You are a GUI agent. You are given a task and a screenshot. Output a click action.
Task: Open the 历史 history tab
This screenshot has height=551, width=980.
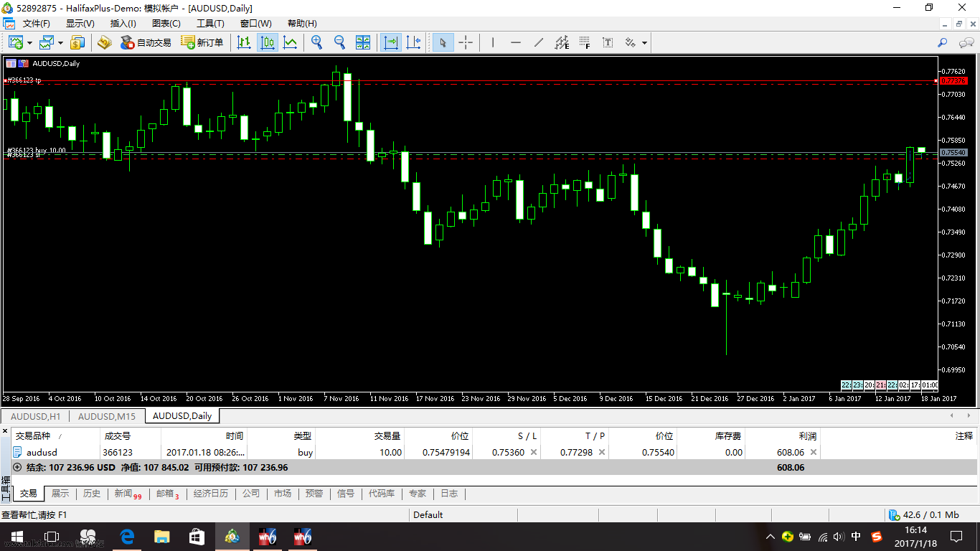click(x=92, y=494)
